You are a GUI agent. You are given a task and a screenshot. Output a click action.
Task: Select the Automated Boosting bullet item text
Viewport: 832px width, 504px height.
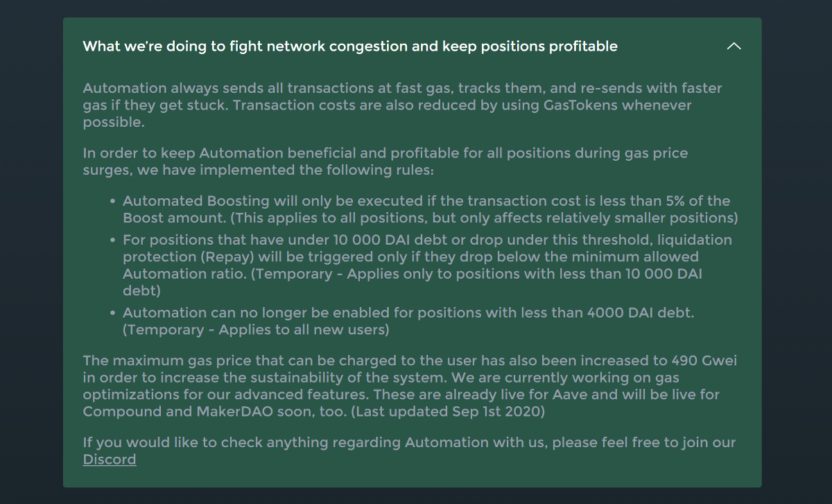click(x=430, y=209)
